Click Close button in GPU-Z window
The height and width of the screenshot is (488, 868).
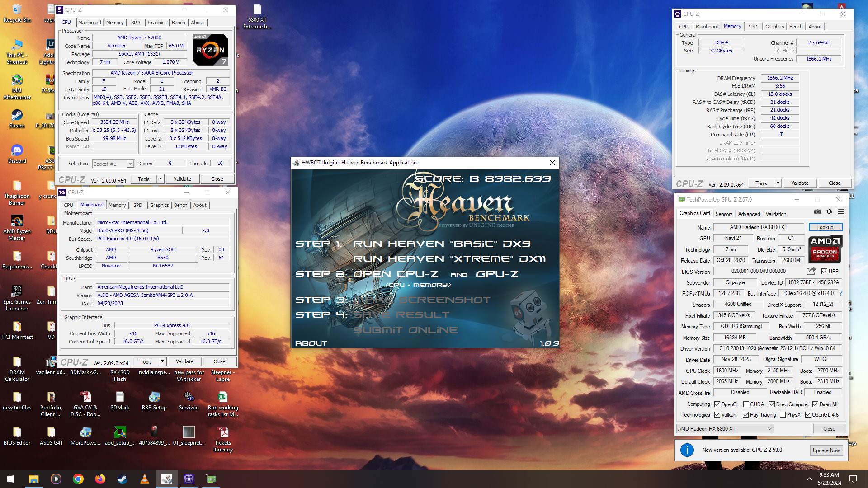coord(829,429)
